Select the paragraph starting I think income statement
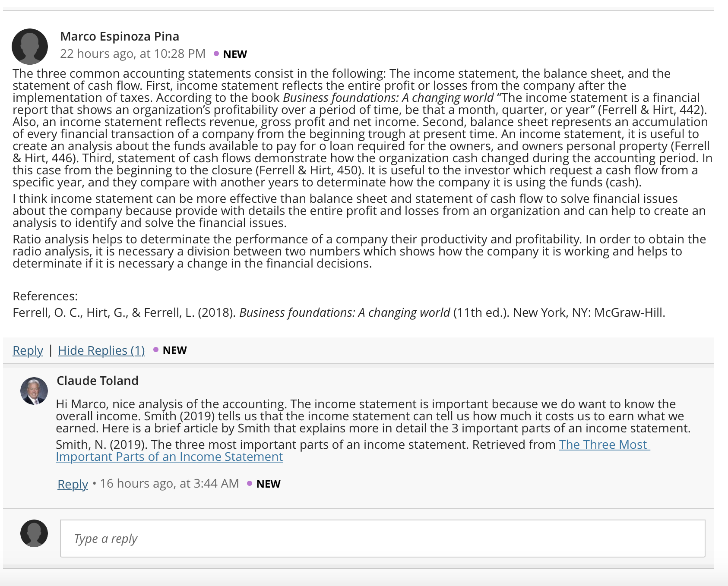728x586 pixels. click(359, 211)
